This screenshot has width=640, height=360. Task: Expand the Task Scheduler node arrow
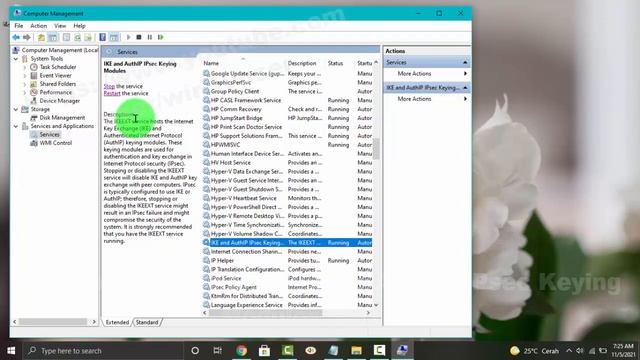[x=25, y=67]
